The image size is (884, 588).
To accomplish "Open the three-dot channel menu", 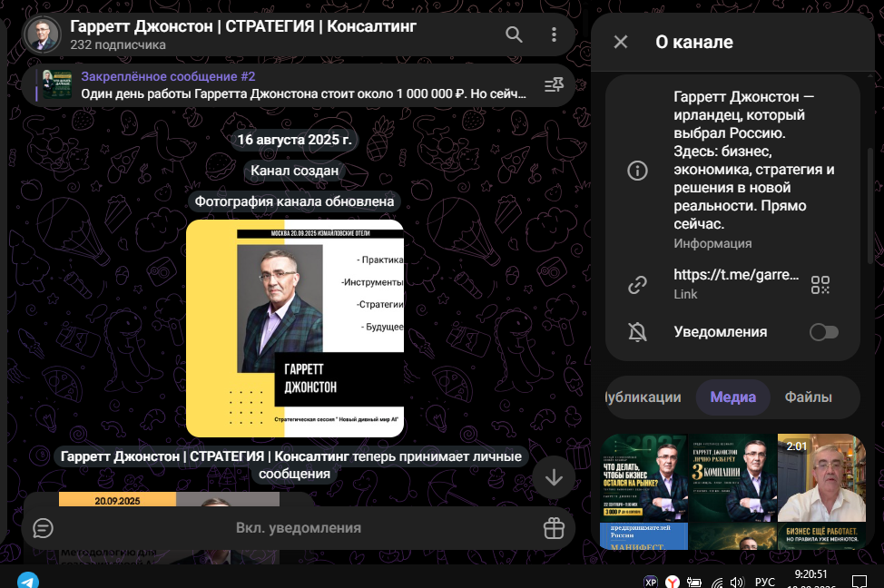I will click(x=554, y=35).
